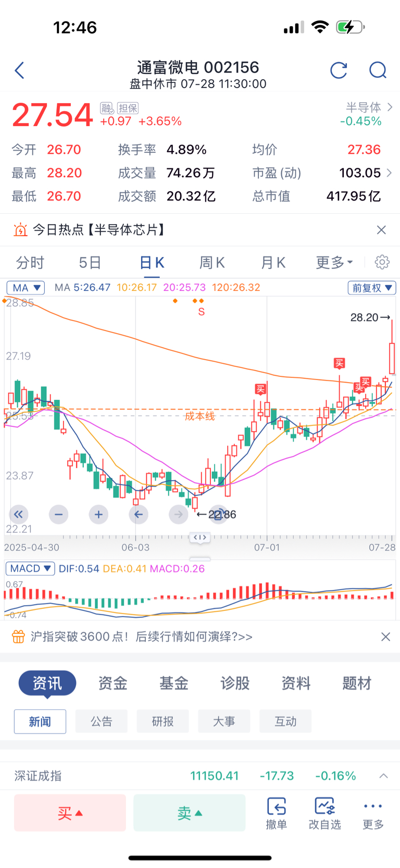400x868 pixels.
Task: Open chart settings gear icon
Action: (382, 262)
